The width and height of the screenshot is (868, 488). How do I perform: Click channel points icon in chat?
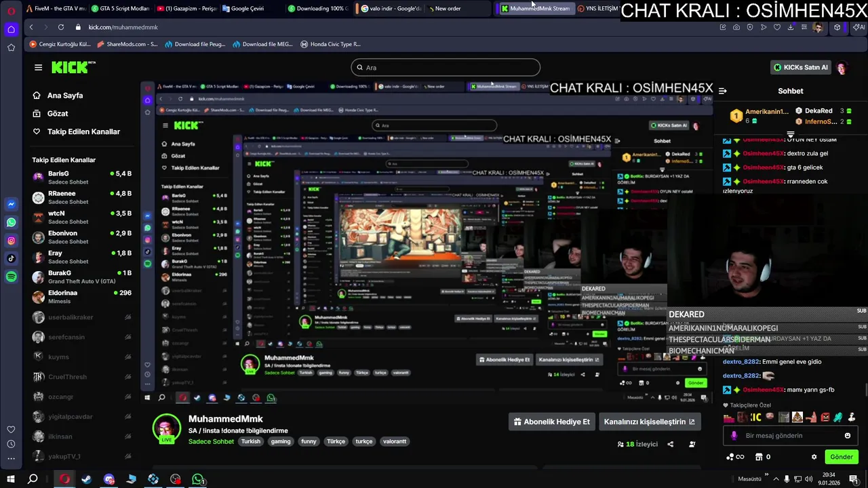point(730,457)
